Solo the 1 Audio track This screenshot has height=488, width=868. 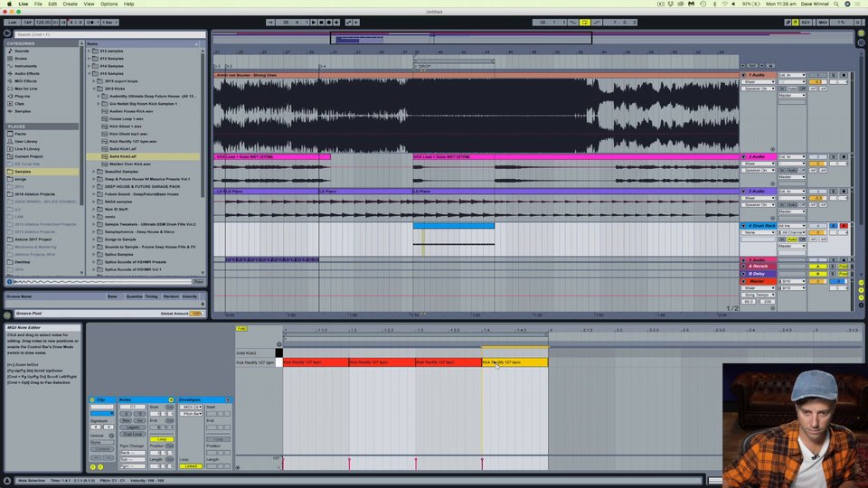pyautogui.click(x=833, y=75)
